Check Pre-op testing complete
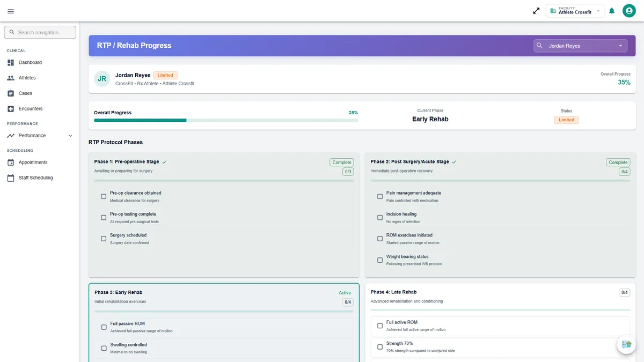644x362 pixels. coord(104,218)
